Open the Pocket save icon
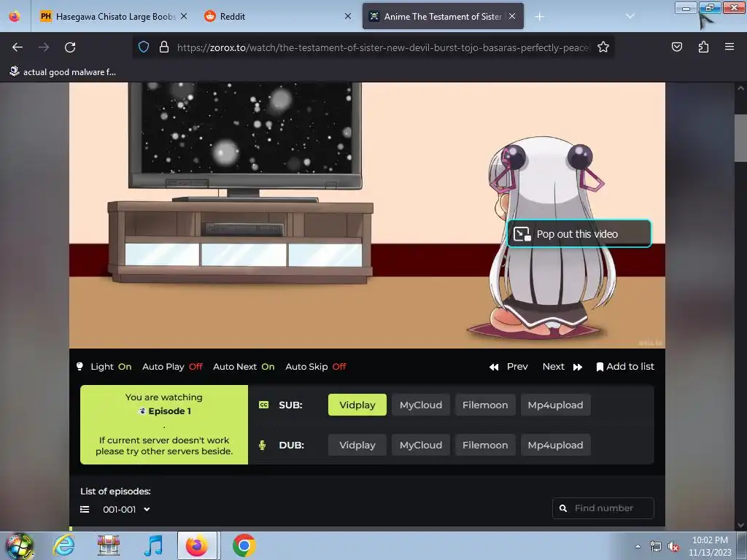The width and height of the screenshot is (747, 560). point(677,47)
